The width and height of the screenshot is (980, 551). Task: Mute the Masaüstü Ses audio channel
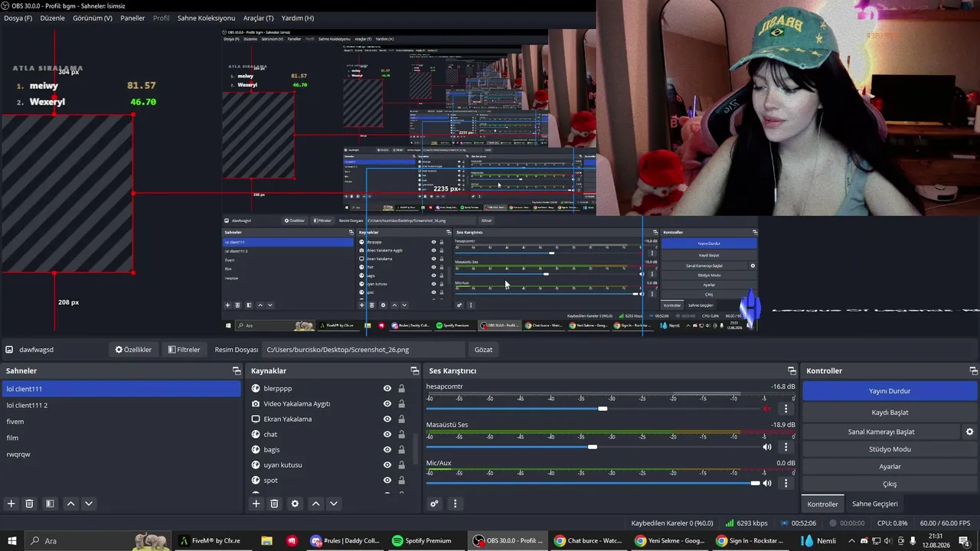[767, 447]
